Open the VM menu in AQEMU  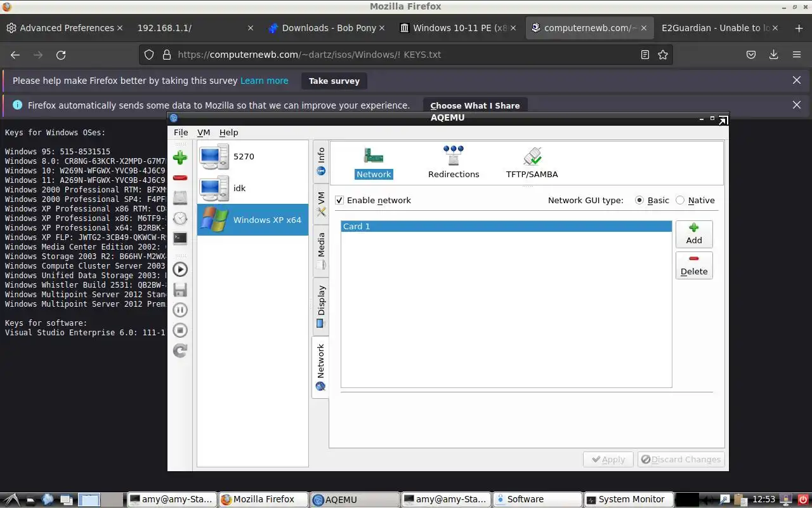[204, 132]
